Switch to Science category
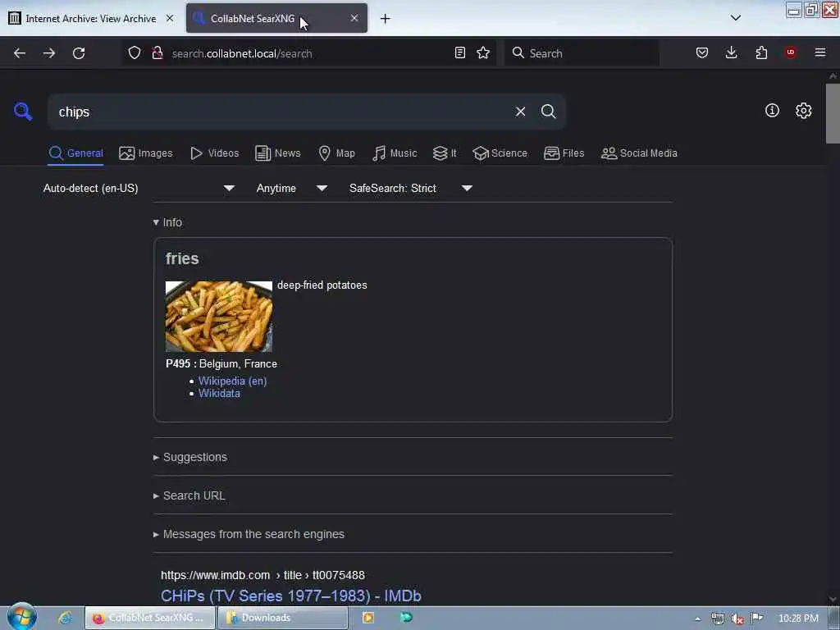840x630 pixels. coord(500,153)
